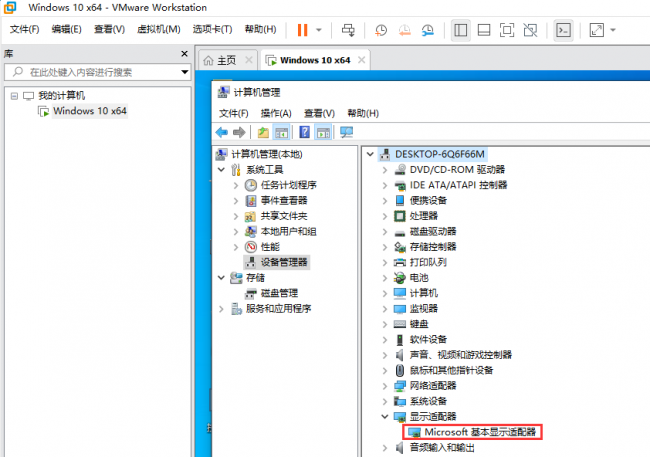The width and height of the screenshot is (650, 457).
Task: Close the 库 library panel
Action: [184, 54]
